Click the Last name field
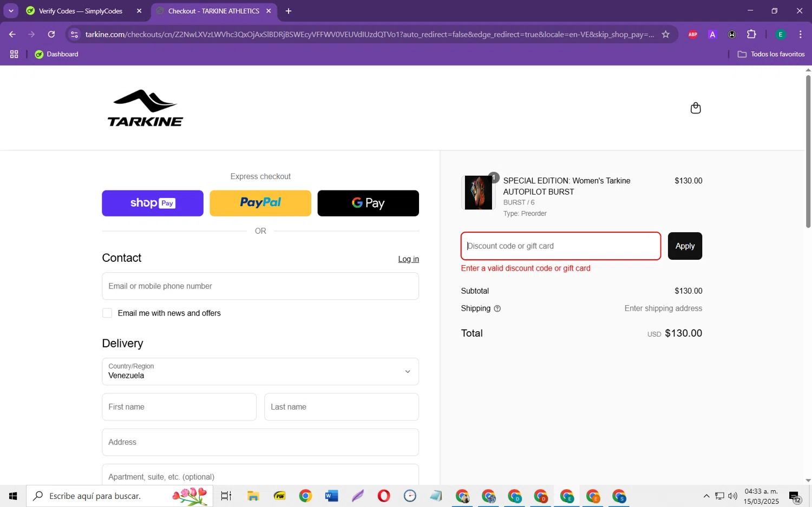The image size is (812, 507). (x=342, y=407)
